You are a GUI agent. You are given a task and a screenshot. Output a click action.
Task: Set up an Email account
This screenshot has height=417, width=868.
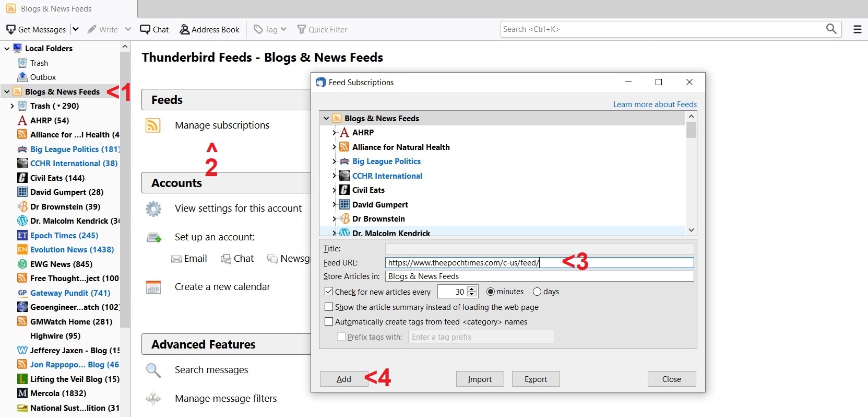(x=189, y=259)
